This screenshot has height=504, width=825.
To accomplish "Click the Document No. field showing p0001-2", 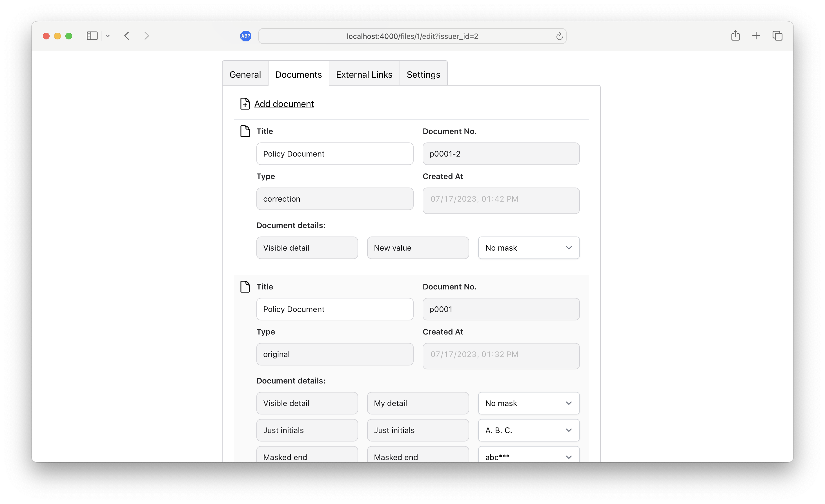I will [501, 154].
